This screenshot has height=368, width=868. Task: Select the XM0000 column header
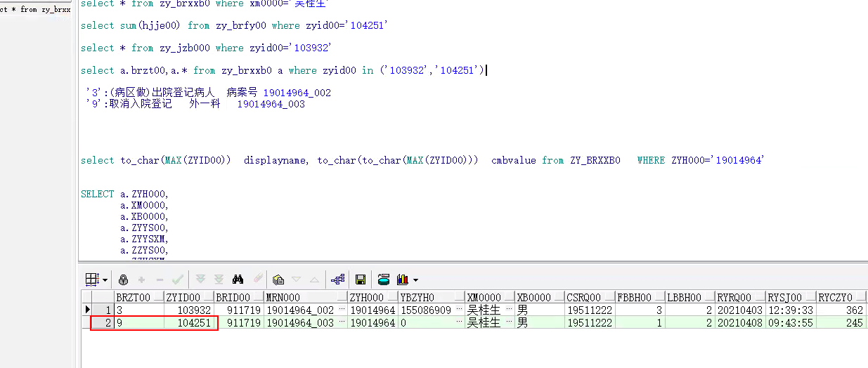coord(490,298)
